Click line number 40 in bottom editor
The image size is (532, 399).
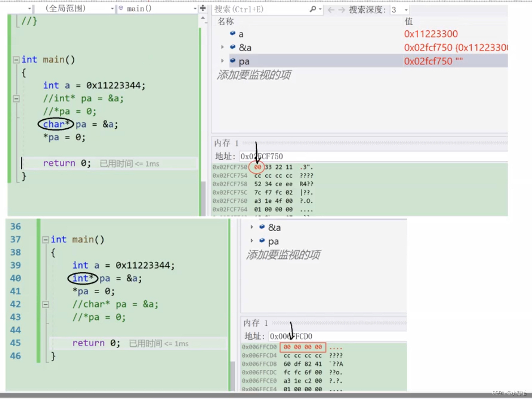pos(15,278)
